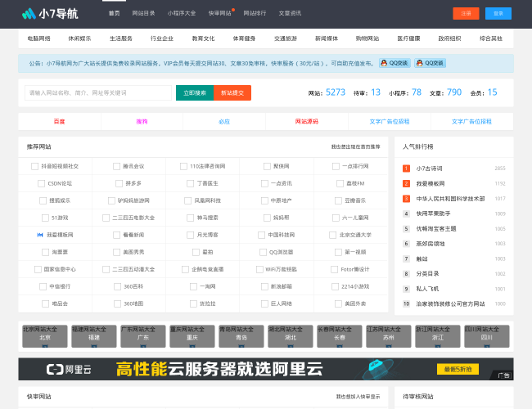The width and height of the screenshot is (532, 409).
Task: Click the favicon icon beside 一点排行网
Action: tap(336, 166)
